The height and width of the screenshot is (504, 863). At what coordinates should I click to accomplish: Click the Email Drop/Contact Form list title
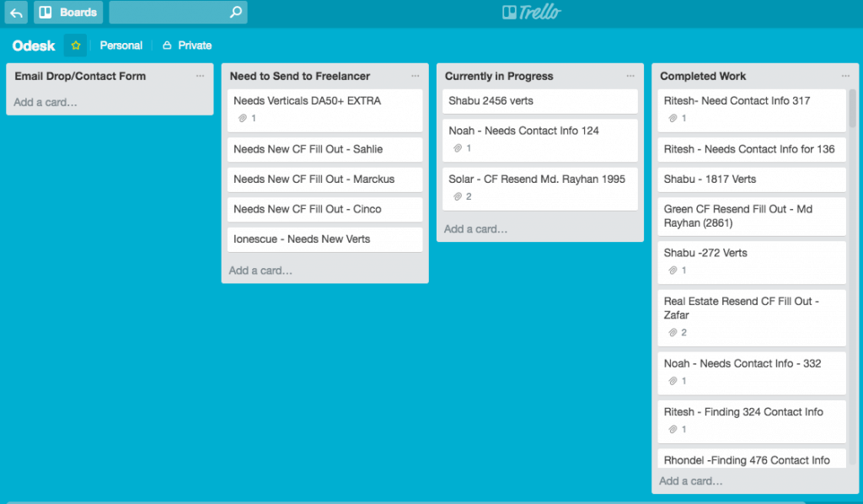(x=80, y=76)
